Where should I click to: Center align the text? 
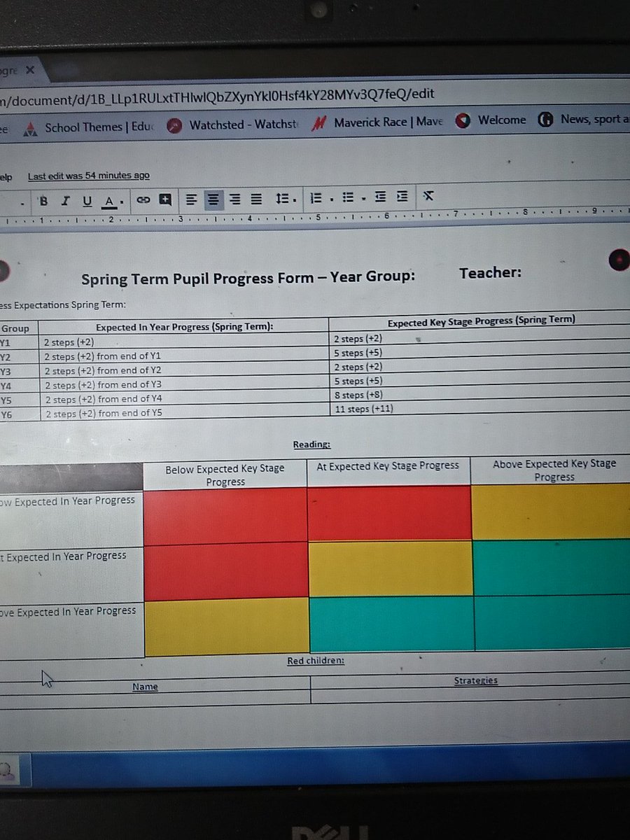pyautogui.click(x=213, y=199)
